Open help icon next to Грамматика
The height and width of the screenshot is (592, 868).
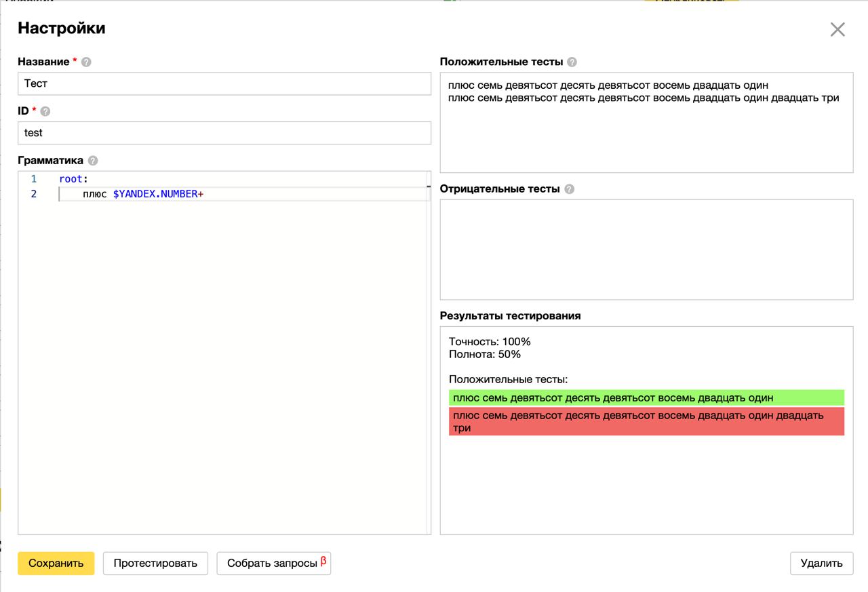(93, 161)
